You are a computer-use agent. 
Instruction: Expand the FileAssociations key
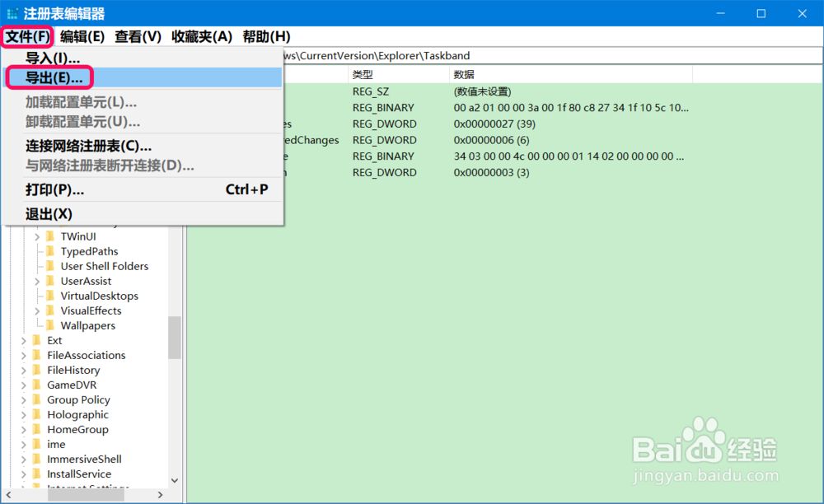pos(22,355)
